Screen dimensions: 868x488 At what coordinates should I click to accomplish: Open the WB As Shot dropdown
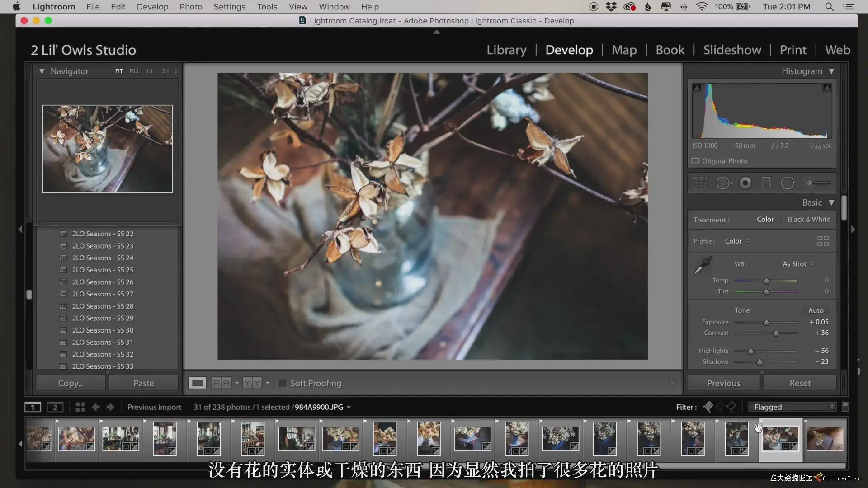click(x=797, y=264)
